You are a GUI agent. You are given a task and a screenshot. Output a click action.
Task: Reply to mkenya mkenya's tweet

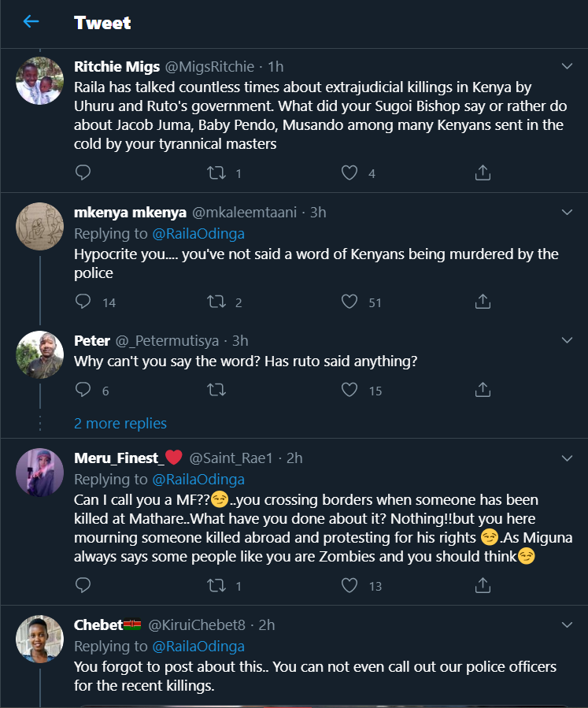pyautogui.click(x=83, y=302)
